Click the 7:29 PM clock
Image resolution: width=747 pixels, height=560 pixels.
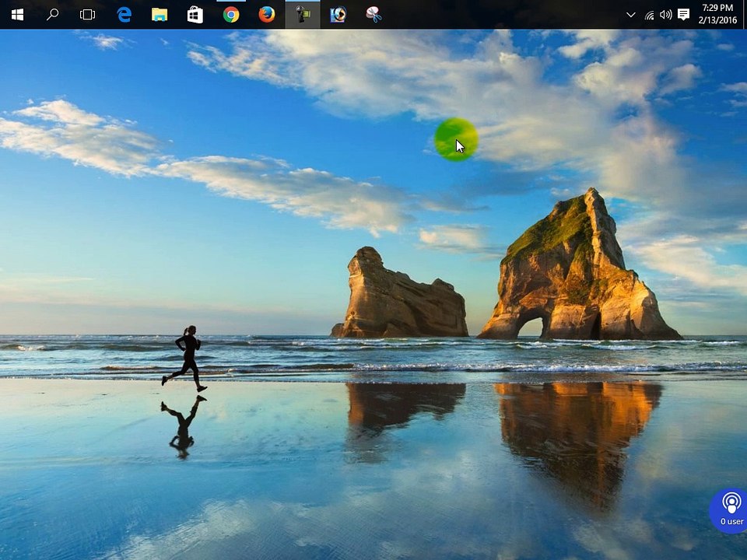tap(717, 8)
